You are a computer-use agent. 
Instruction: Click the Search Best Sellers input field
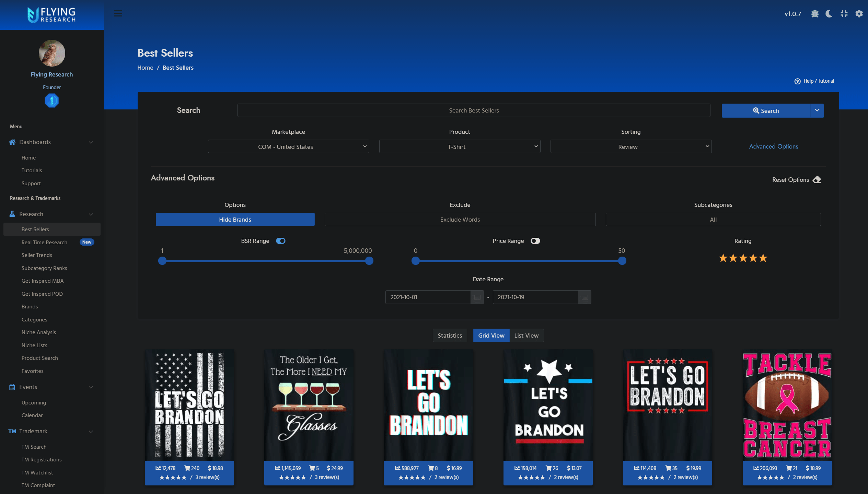click(x=474, y=110)
